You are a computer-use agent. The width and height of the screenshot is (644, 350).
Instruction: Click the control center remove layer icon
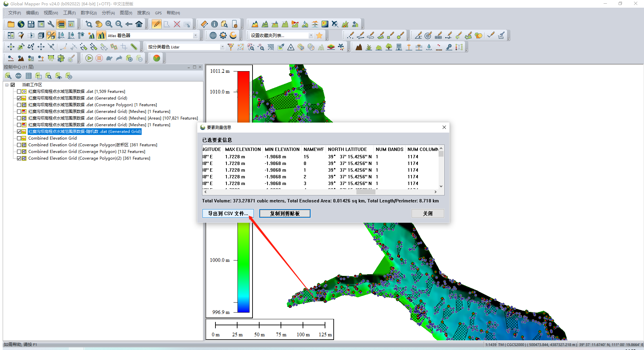tap(68, 76)
